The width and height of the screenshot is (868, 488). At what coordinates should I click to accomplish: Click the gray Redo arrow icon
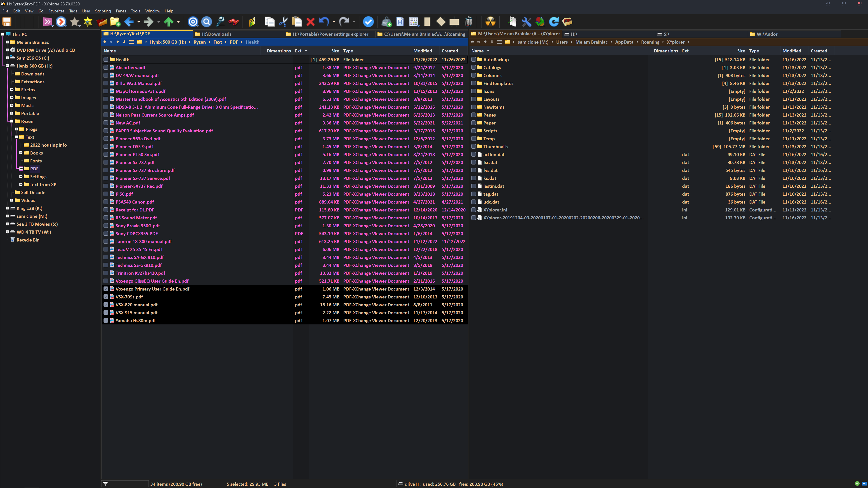coord(344,22)
